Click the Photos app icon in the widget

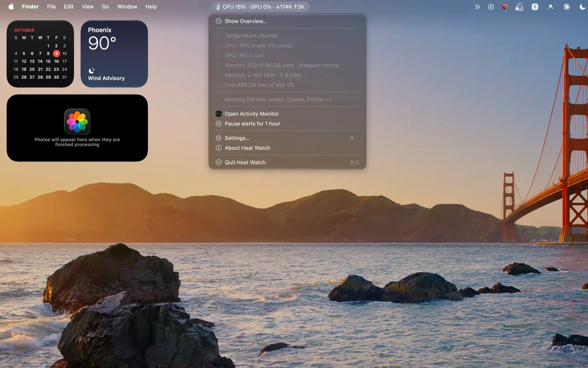(x=77, y=122)
